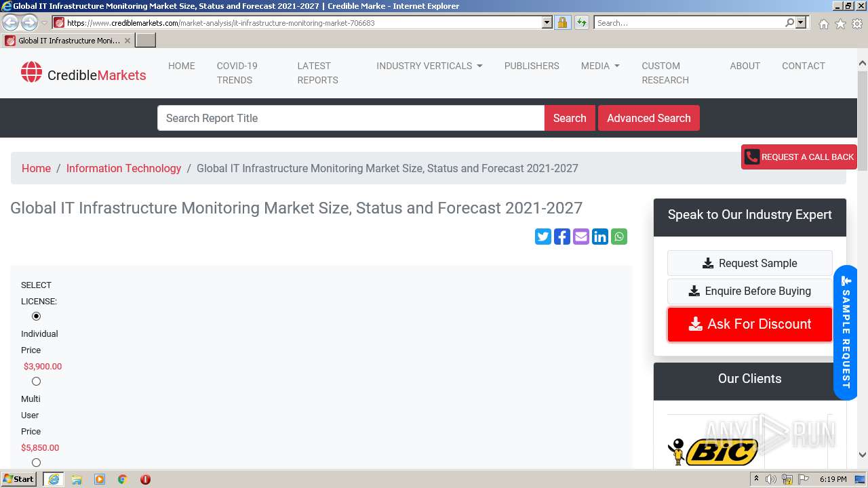Open the About page
The width and height of the screenshot is (868, 488).
(745, 66)
